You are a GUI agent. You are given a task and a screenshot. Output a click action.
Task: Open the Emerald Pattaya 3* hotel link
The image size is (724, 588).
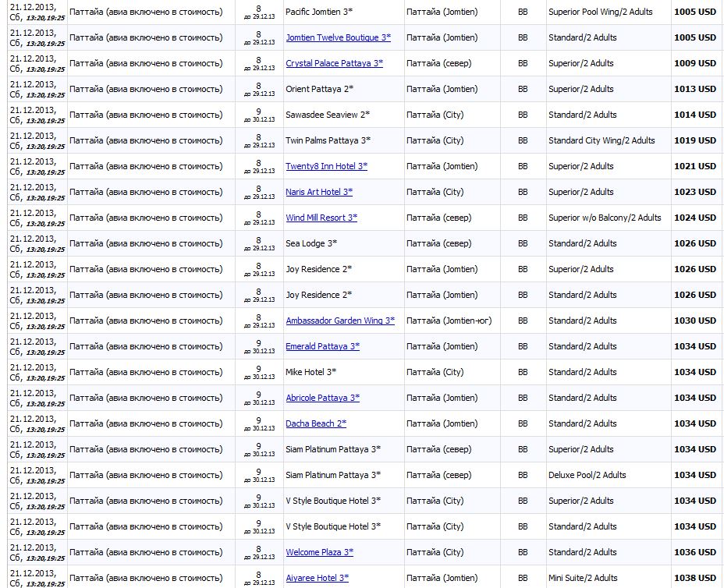click(322, 346)
